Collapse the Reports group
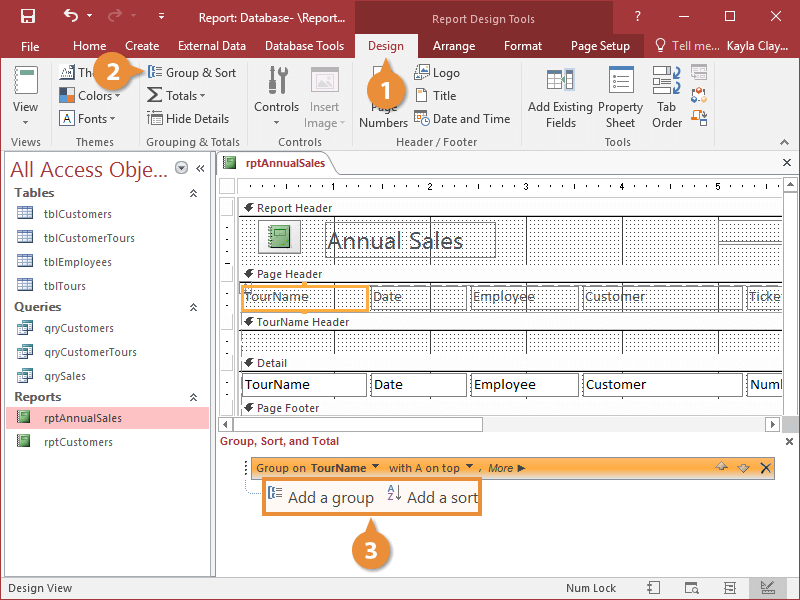800x600 pixels. 193,397
